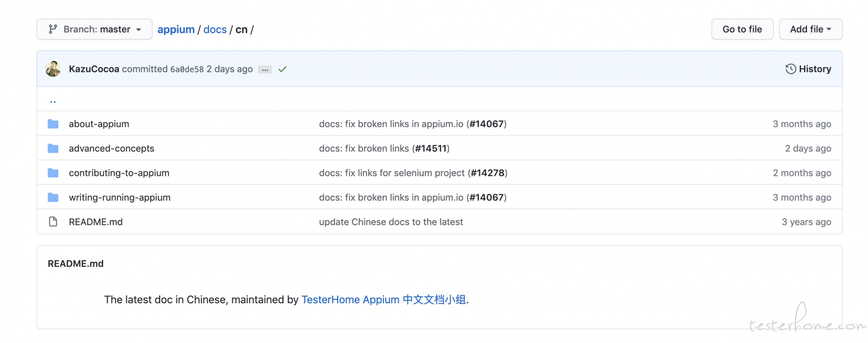Go to the appium repository root

(176, 29)
